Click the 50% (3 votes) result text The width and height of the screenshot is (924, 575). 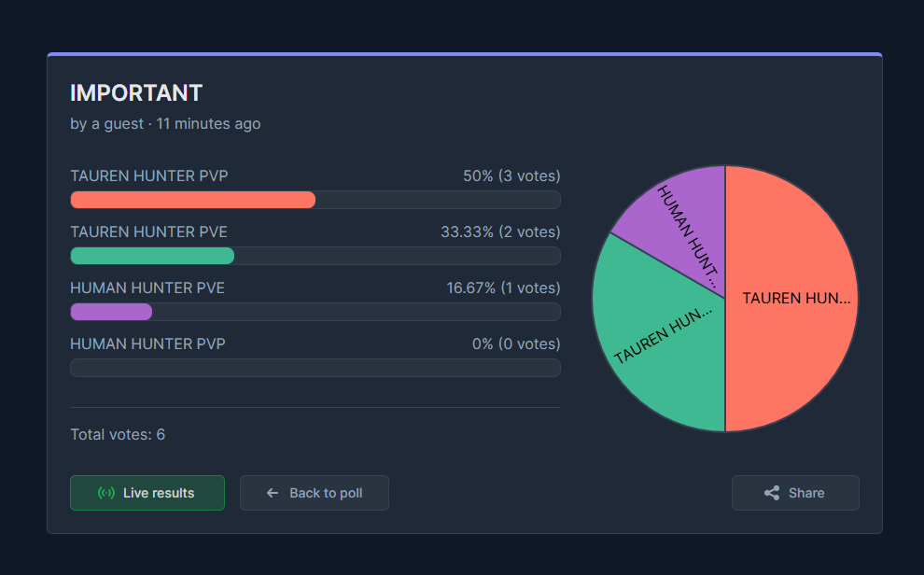tap(511, 175)
